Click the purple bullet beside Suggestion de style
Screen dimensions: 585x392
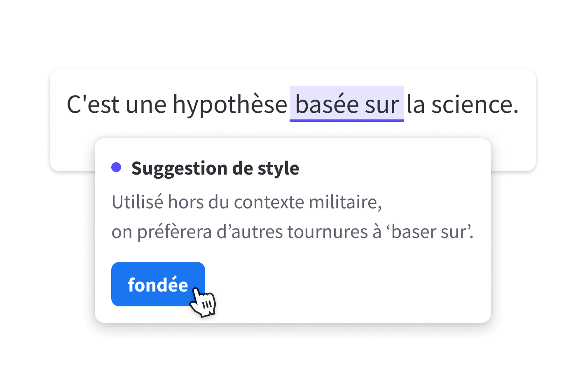[x=117, y=166]
